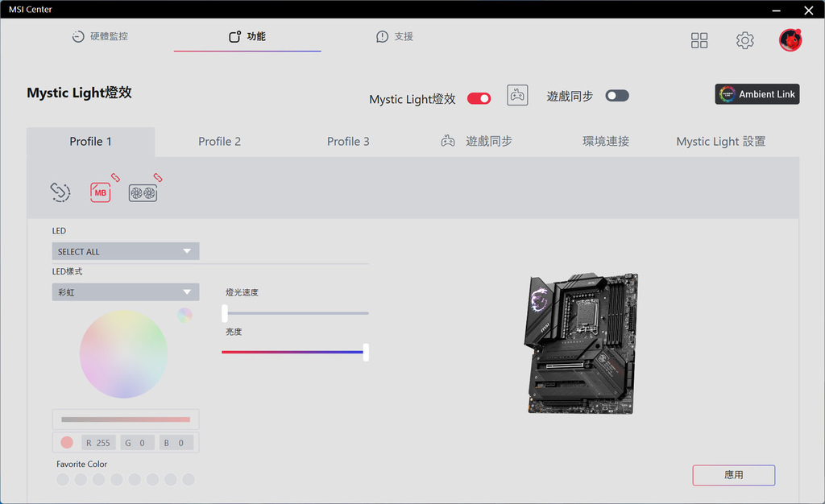Click the R 255 value field
Viewport: 825px width, 504px height.
point(98,443)
